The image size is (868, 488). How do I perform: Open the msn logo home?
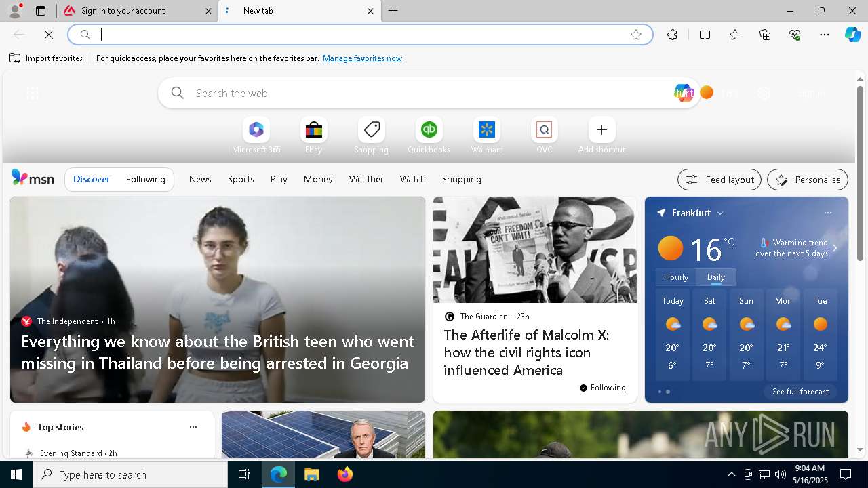33,178
